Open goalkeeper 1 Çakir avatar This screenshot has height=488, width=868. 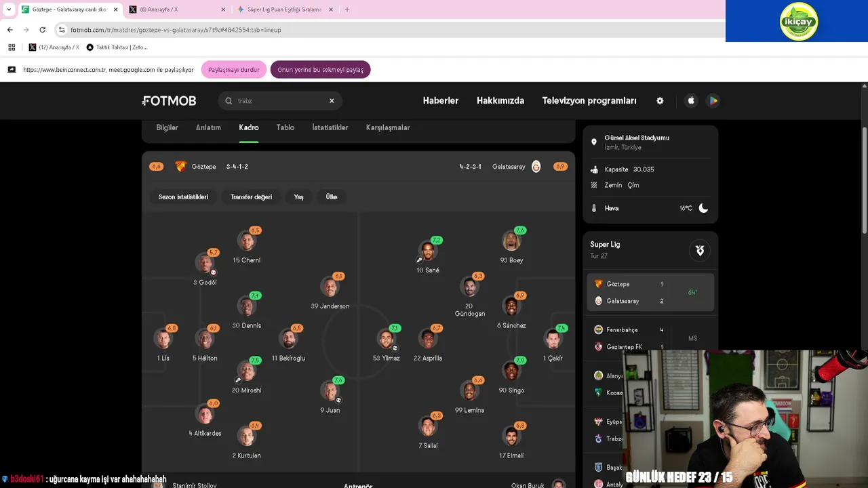click(x=553, y=338)
